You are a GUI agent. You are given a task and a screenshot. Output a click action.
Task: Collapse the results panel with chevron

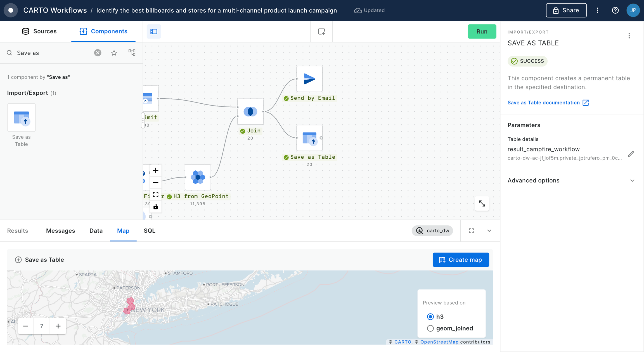coord(489,231)
